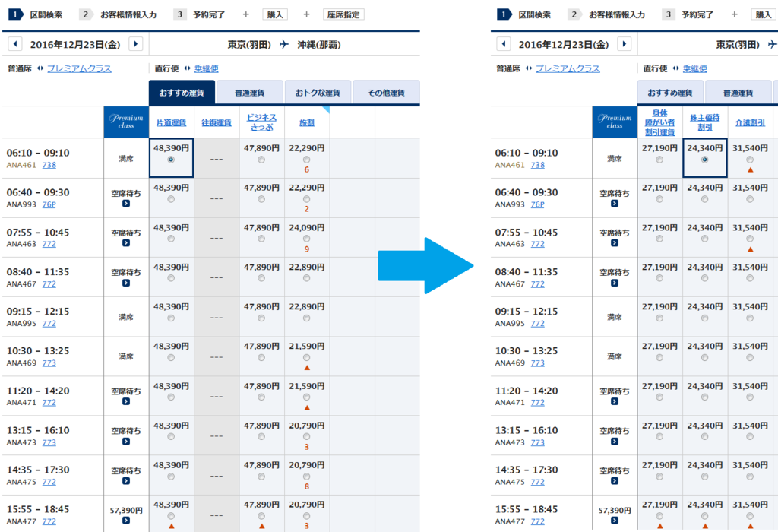
Task: Click 15:55 - 18:45 flight time in right panel
Action: 527,509
